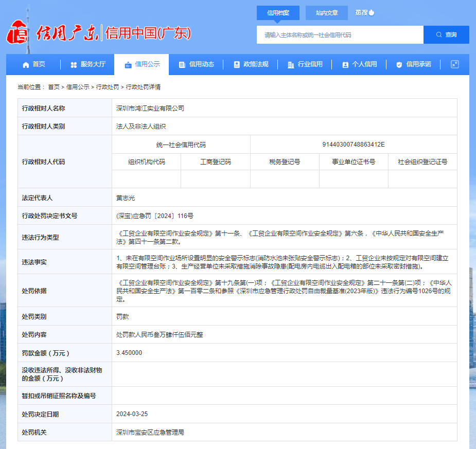
Task: Click the icon beside 信用公示
Action: pos(128,65)
